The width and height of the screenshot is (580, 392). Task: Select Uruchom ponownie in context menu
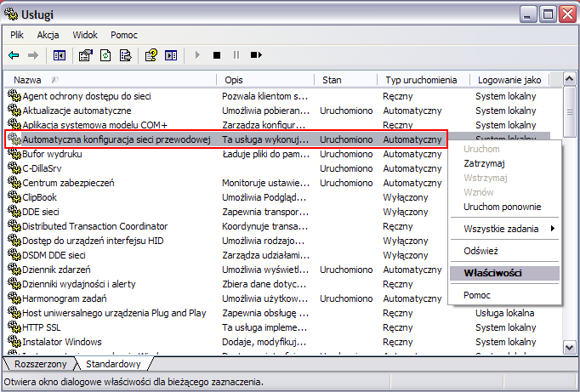502,207
